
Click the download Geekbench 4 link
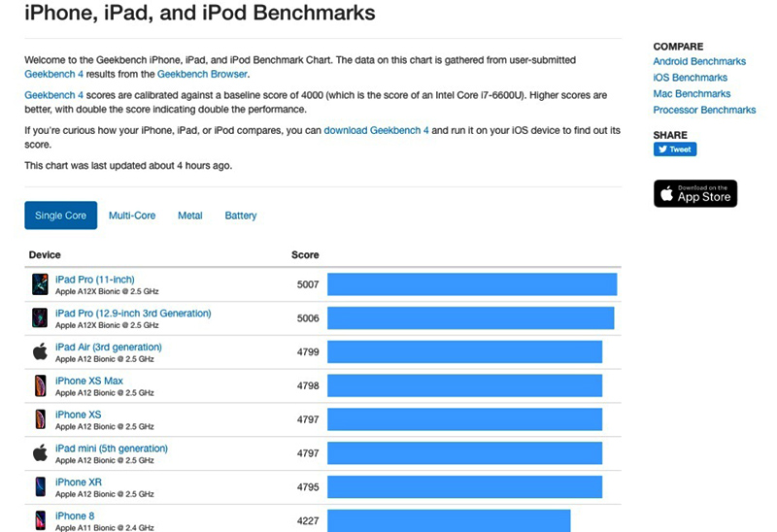(376, 130)
